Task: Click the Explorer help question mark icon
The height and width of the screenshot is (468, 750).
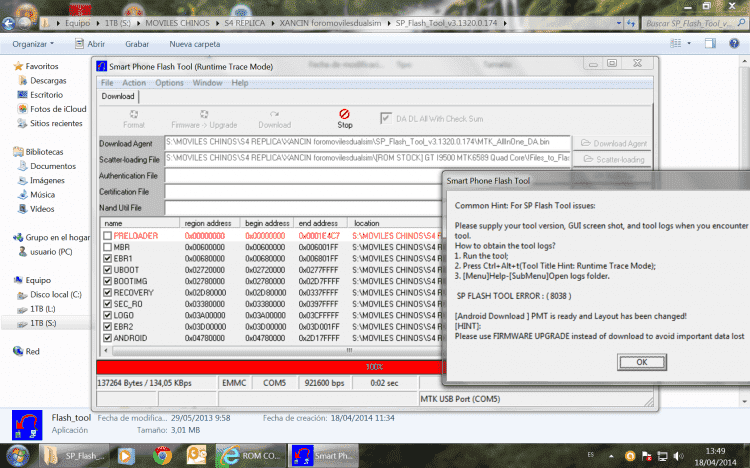Action: [734, 44]
